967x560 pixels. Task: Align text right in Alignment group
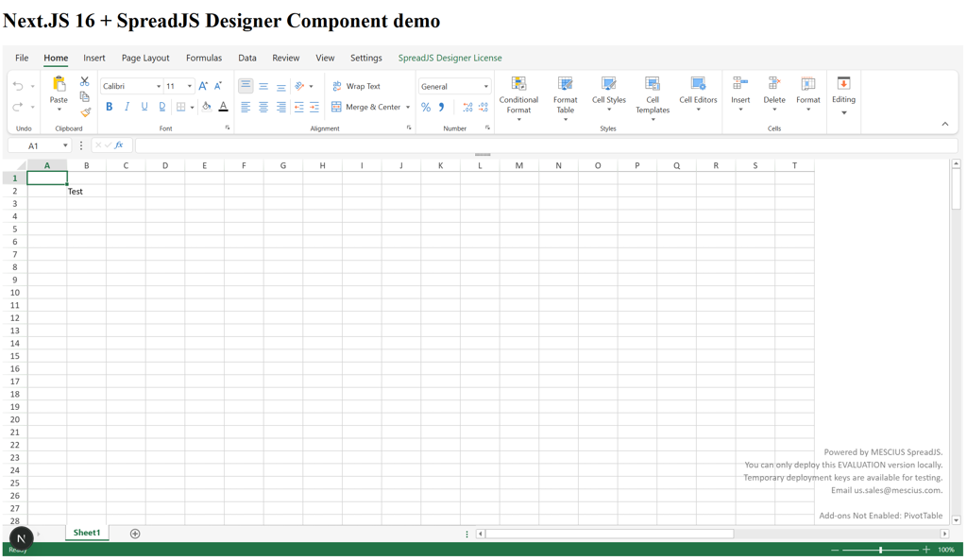tap(281, 107)
